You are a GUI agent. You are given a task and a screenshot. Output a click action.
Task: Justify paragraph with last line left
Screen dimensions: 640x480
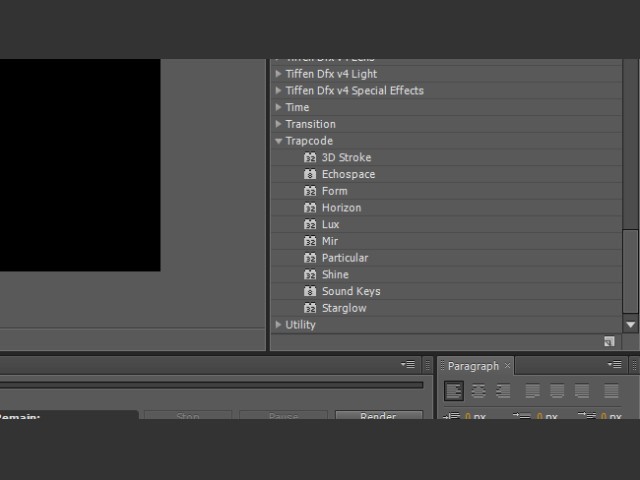532,391
